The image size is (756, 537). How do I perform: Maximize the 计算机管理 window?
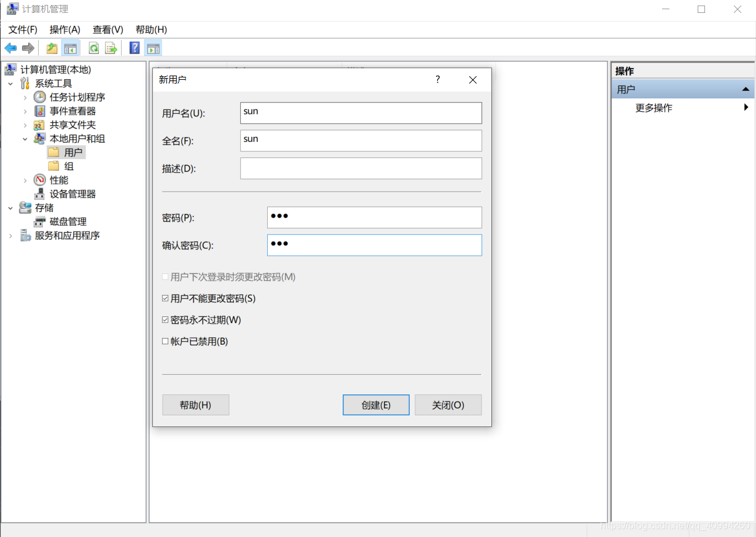point(701,9)
